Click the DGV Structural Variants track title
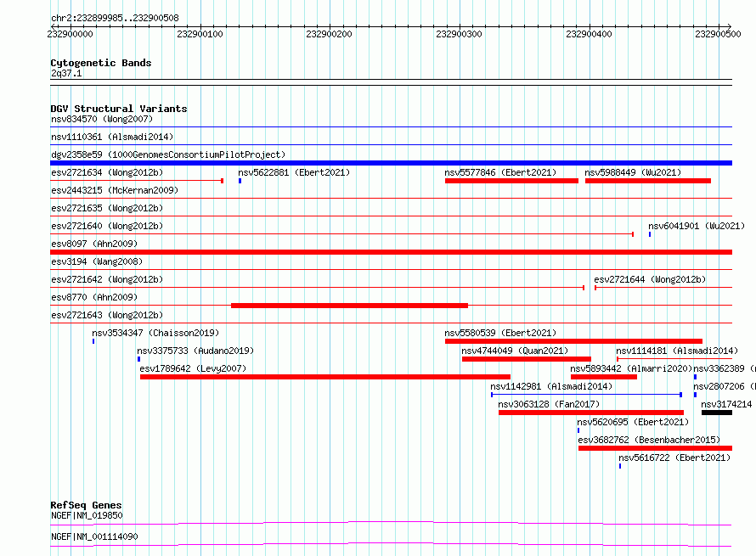 pyautogui.click(x=119, y=109)
